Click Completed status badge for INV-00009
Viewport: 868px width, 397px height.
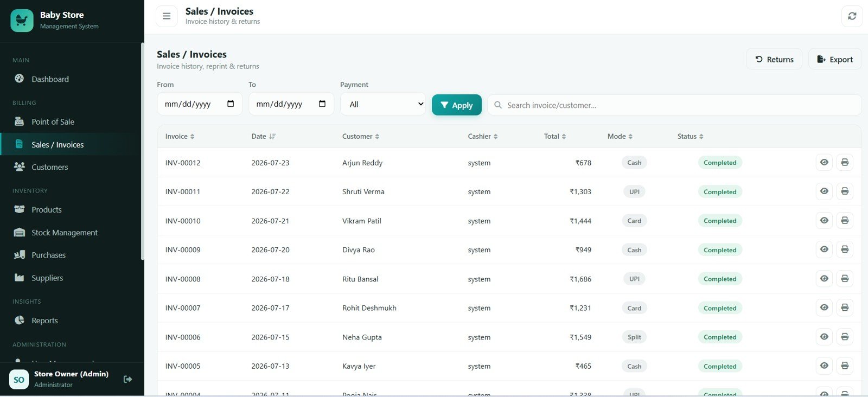[x=720, y=250]
